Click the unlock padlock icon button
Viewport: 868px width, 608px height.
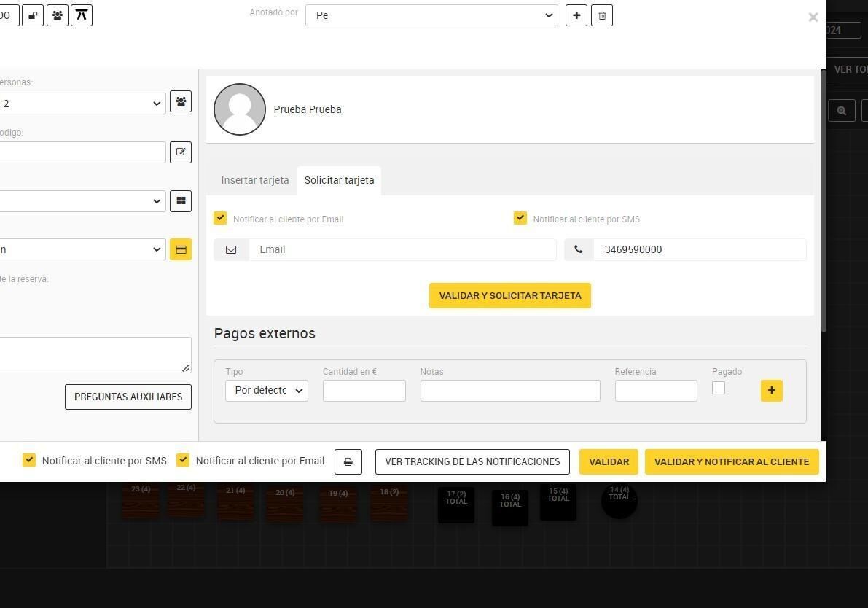click(x=33, y=15)
